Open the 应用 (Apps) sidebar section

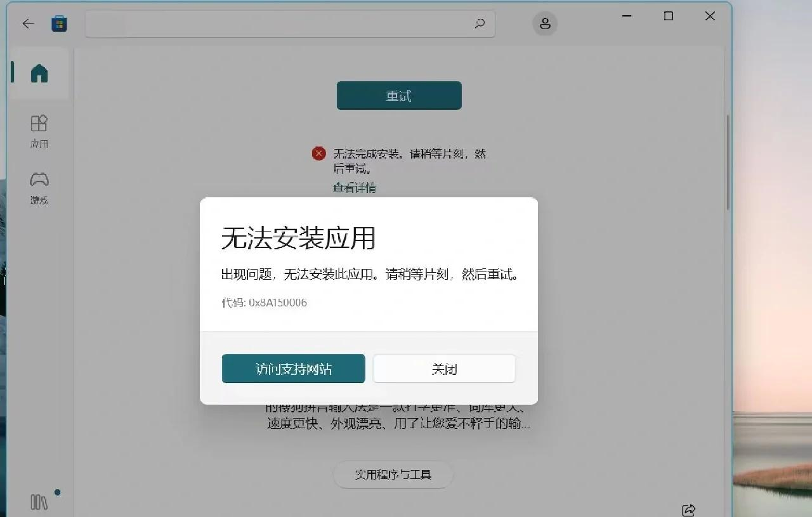[x=39, y=131]
